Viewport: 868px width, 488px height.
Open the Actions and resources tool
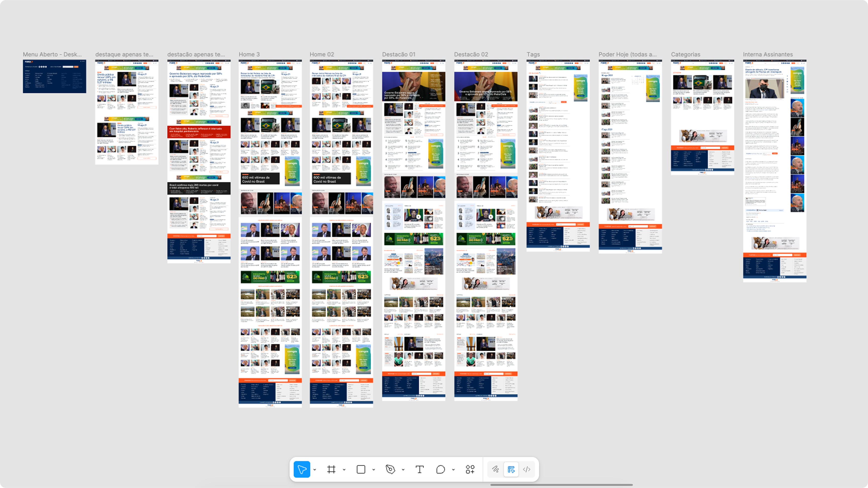[470, 469]
